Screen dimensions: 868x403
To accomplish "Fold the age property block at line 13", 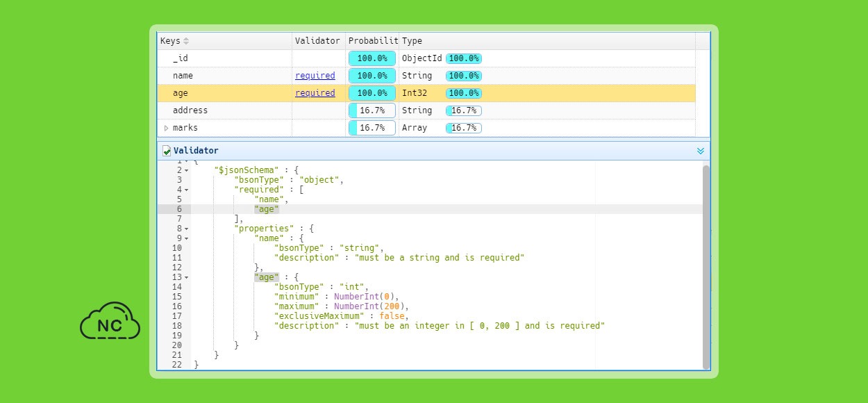I will tap(187, 277).
